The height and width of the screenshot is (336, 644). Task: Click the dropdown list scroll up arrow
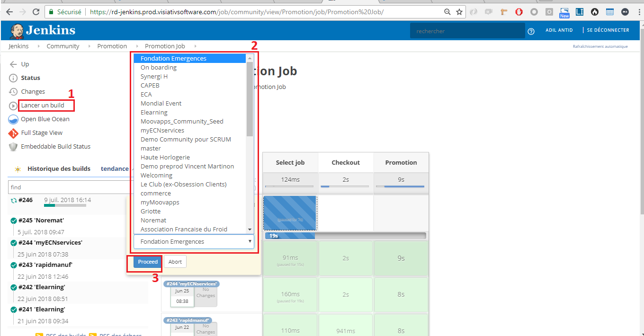click(x=250, y=58)
